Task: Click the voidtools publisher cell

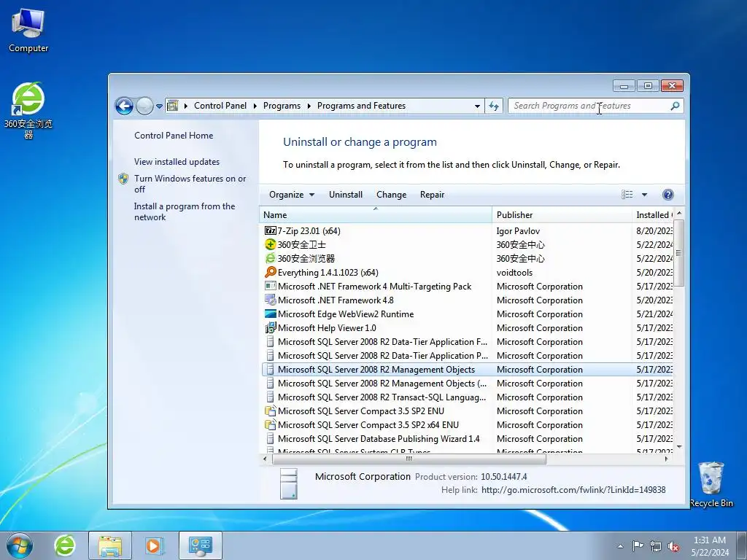Action: (x=514, y=273)
